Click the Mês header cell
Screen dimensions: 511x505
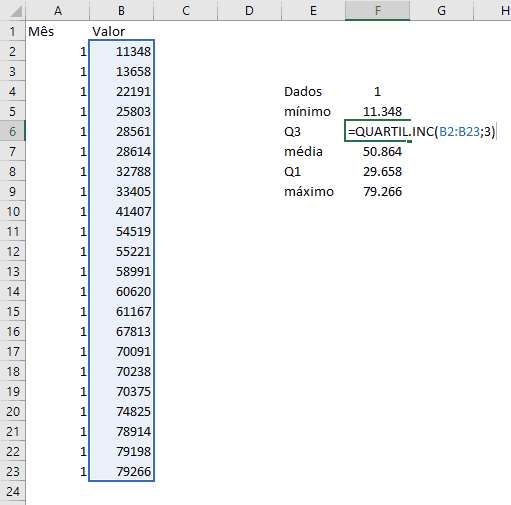(57, 31)
